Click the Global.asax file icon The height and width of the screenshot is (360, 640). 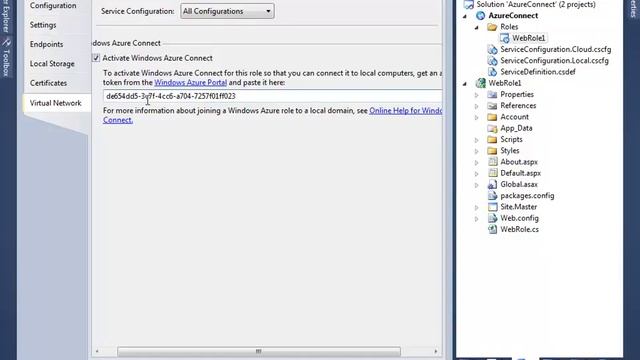[x=492, y=184]
